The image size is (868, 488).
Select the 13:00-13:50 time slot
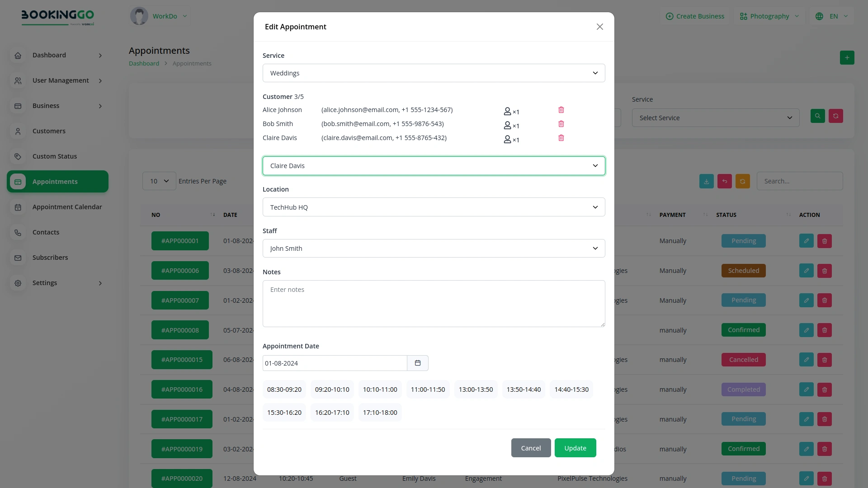tap(475, 389)
